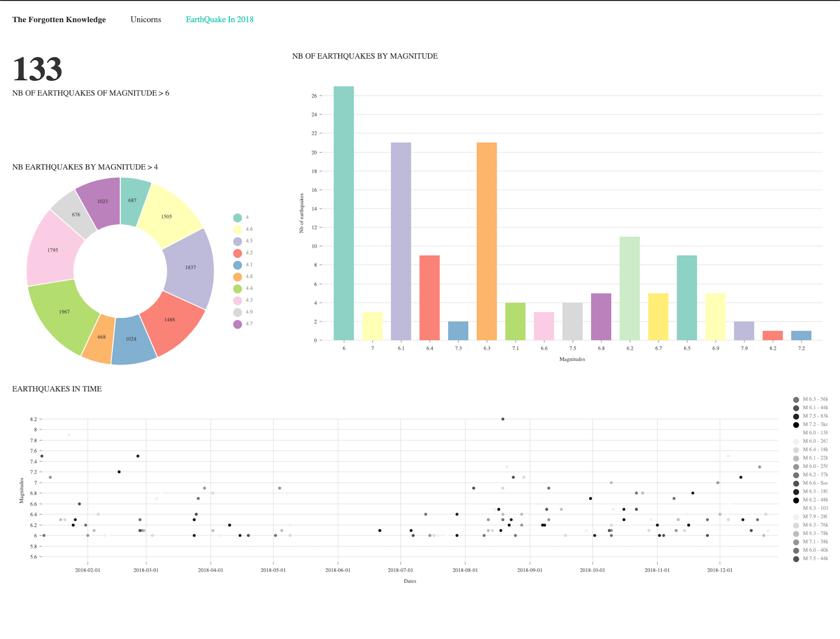Image resolution: width=840 pixels, height=639 pixels.
Task: Toggle the 4.2 magnitude pie legend dot
Action: coord(238,253)
